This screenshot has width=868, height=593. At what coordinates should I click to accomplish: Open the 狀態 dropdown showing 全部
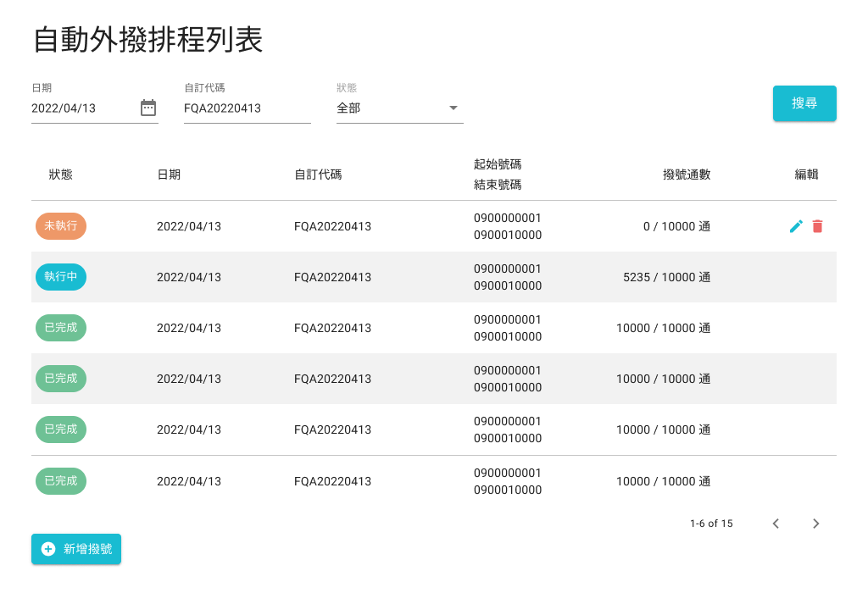point(400,108)
